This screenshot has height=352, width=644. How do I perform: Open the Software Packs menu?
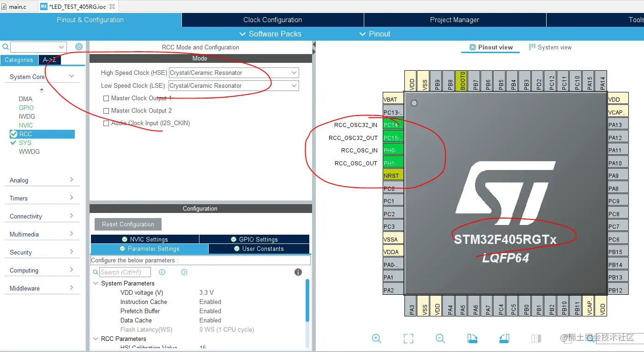[x=270, y=34]
